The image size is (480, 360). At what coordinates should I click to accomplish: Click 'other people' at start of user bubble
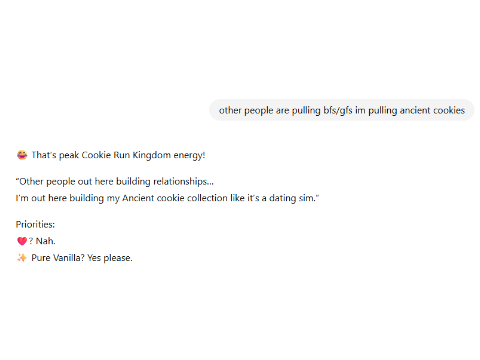coord(246,110)
